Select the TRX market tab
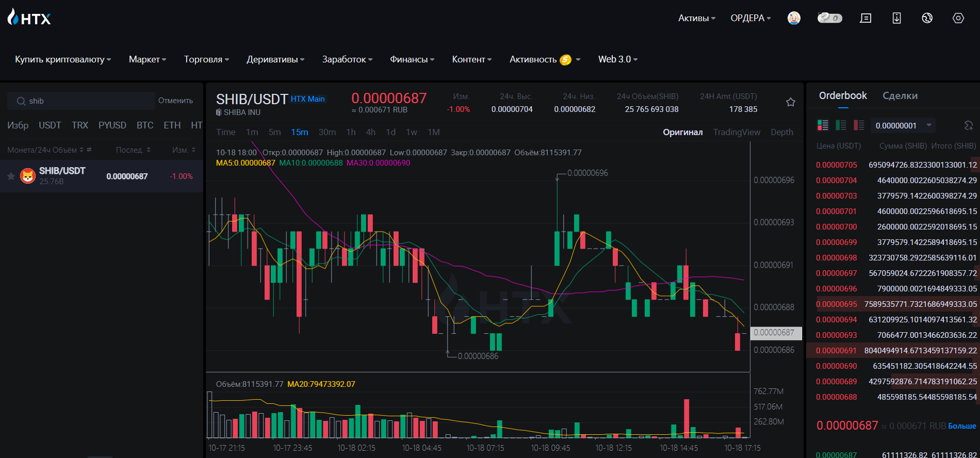The image size is (980, 458). [80, 125]
